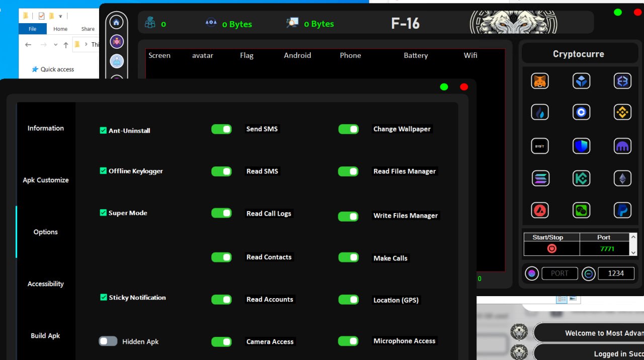This screenshot has height=360, width=644.
Task: Open Customize Quick Access Toolbar dropdown in Explorer
Action: (x=61, y=16)
